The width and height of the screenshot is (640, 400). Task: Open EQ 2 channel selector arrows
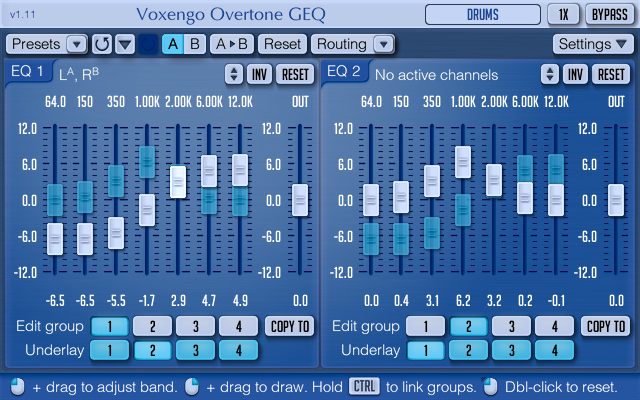(550, 74)
